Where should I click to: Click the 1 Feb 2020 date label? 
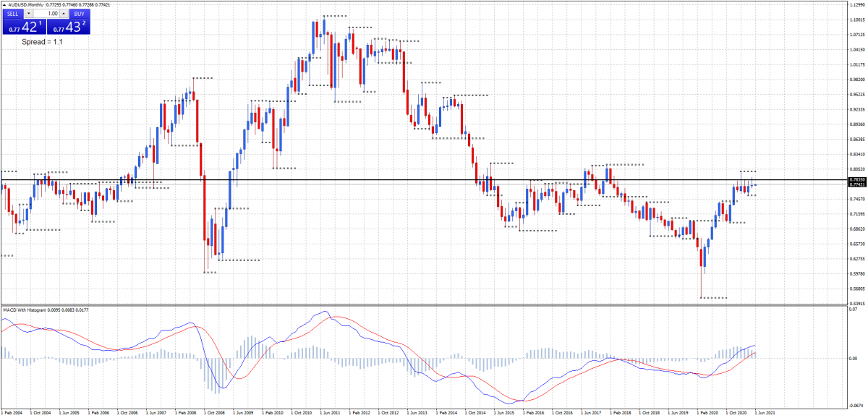708,414
